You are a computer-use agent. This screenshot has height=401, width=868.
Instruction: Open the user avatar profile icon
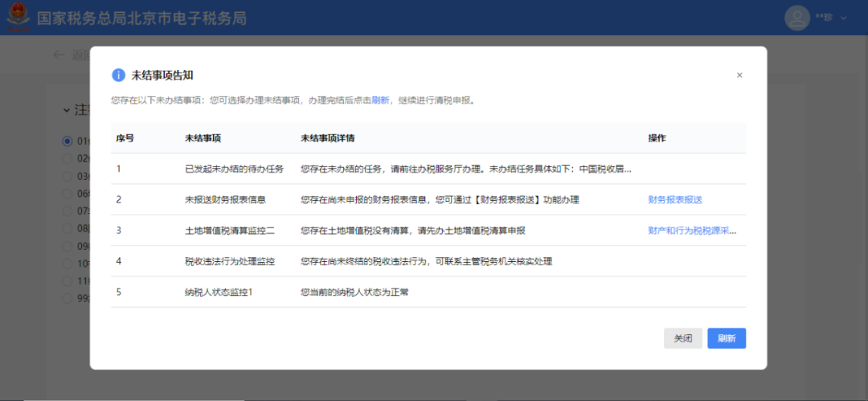tap(796, 18)
